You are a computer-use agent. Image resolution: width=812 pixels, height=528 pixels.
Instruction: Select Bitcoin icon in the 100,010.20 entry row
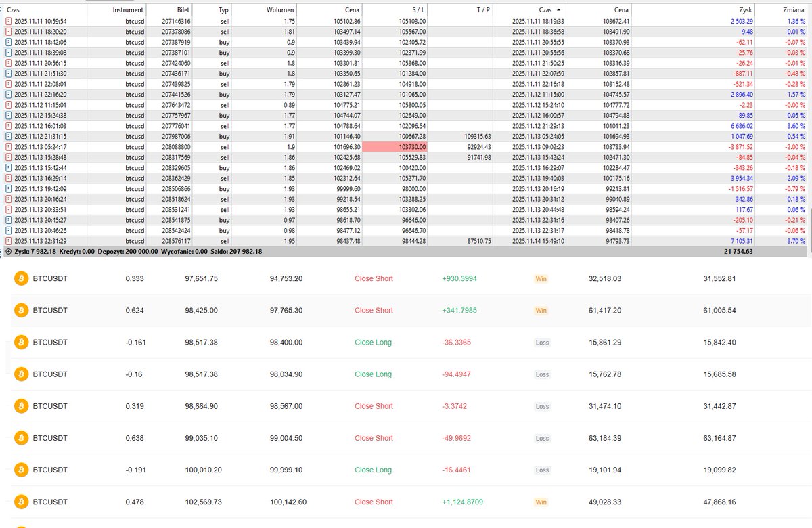20,470
